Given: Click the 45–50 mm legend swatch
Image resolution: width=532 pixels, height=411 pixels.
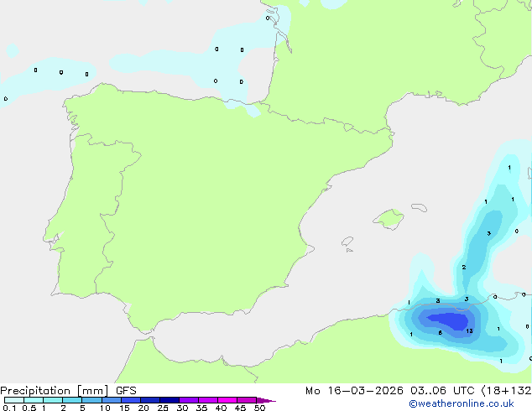Looking at the screenshot, I should click(247, 400).
